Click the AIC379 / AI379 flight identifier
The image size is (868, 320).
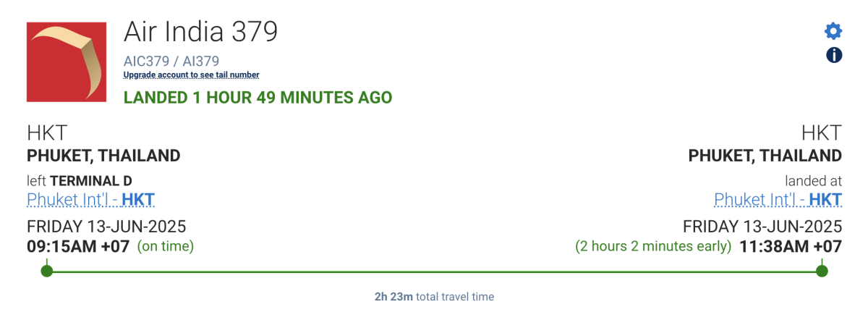[171, 61]
